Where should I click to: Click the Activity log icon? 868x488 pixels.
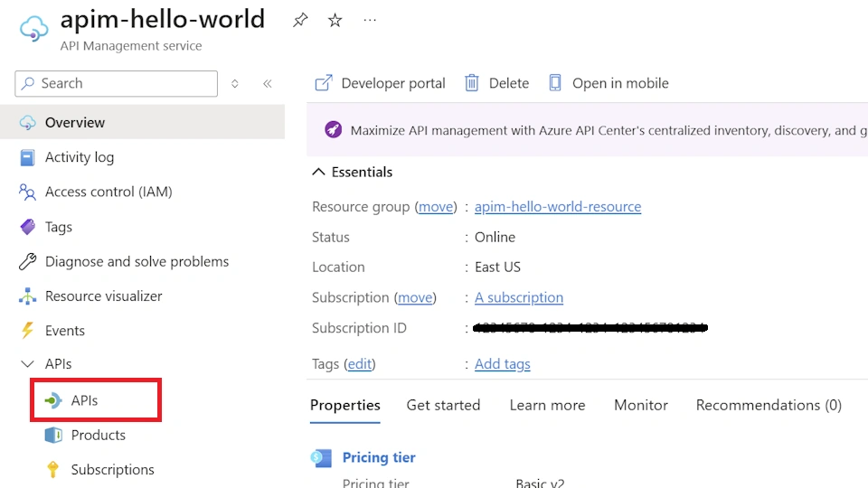[x=27, y=157]
